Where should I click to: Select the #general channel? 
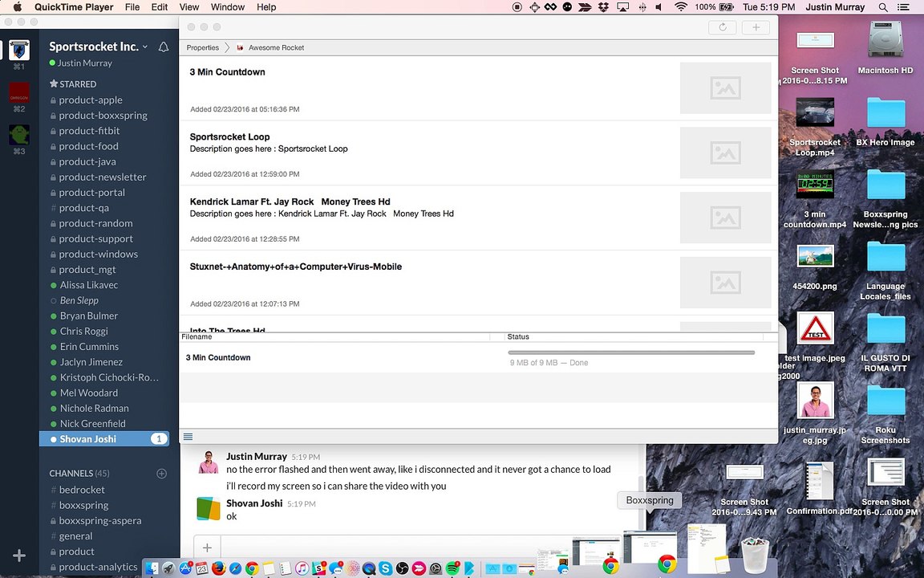pyautogui.click(x=75, y=536)
